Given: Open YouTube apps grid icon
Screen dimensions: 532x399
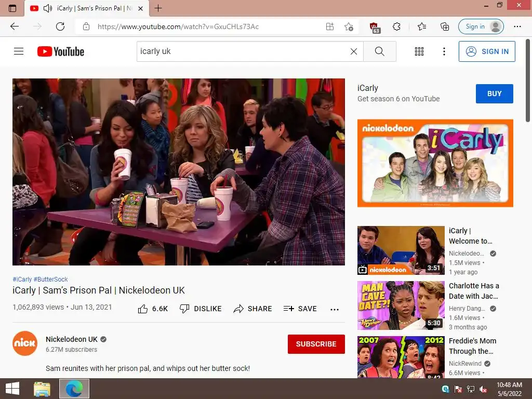Looking at the screenshot, I should (419, 51).
